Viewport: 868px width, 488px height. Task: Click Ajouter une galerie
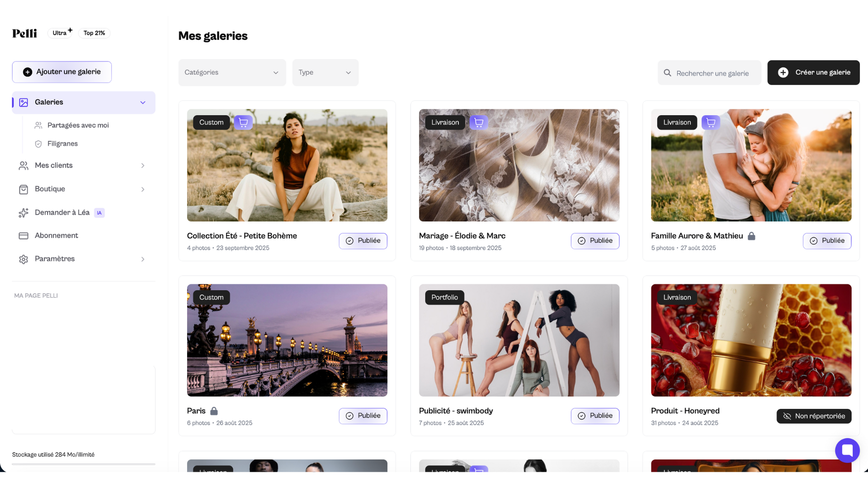[x=61, y=71]
